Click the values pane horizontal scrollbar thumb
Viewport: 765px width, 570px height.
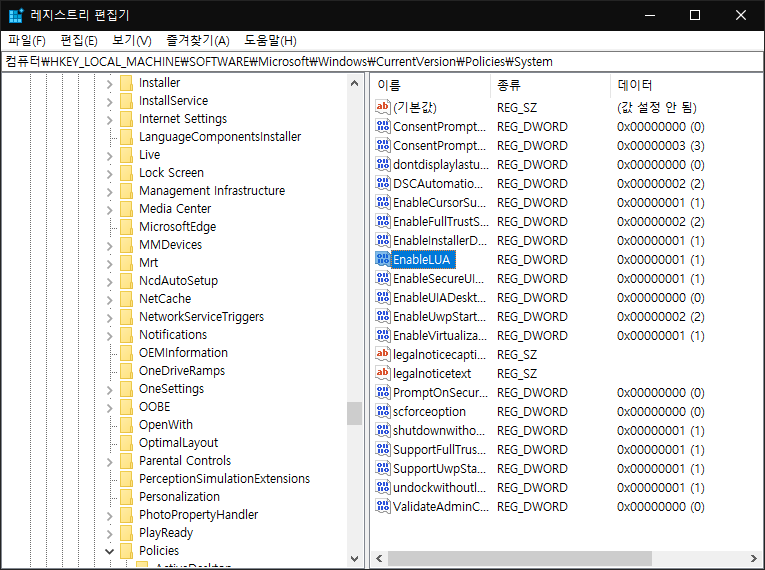(520, 558)
